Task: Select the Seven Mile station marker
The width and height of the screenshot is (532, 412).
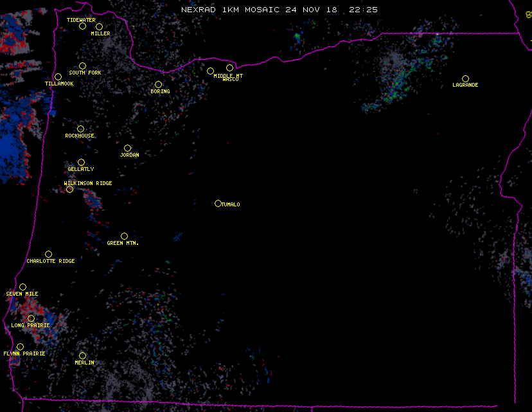Action: (22, 287)
